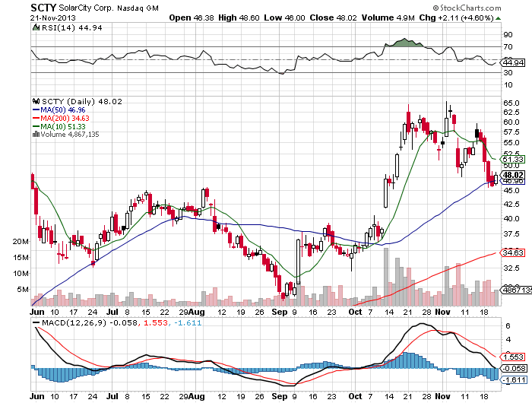532x403 pixels.
Task: Click the 40.0 price axis label
Action: click(x=511, y=219)
